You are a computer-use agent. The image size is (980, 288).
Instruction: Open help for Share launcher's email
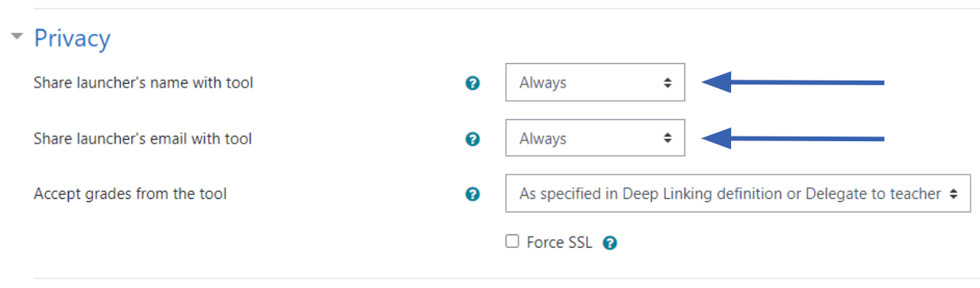coord(473,139)
